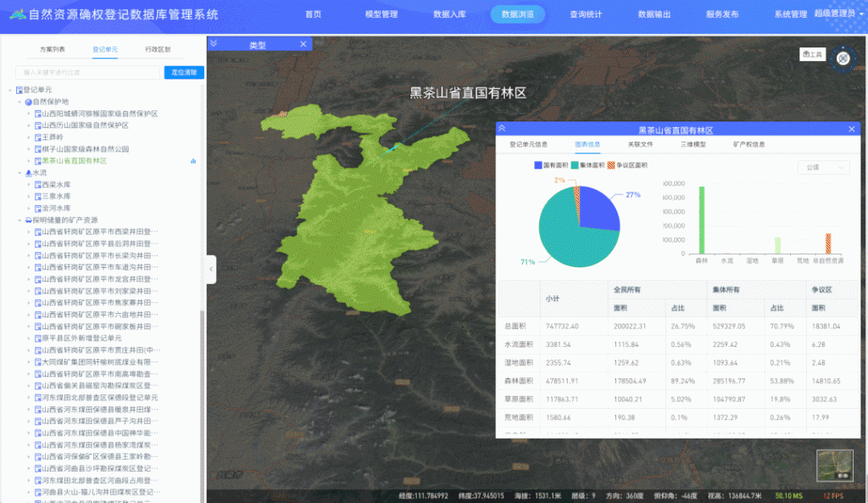This screenshot has width=868, height=503.
Task: Click the 水流 water drop icon in tree
Action: [x=28, y=172]
